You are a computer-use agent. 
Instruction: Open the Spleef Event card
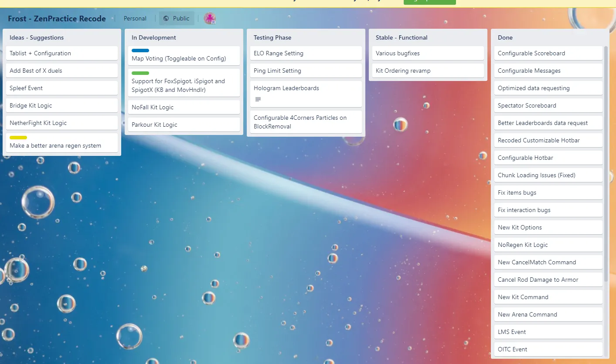61,88
